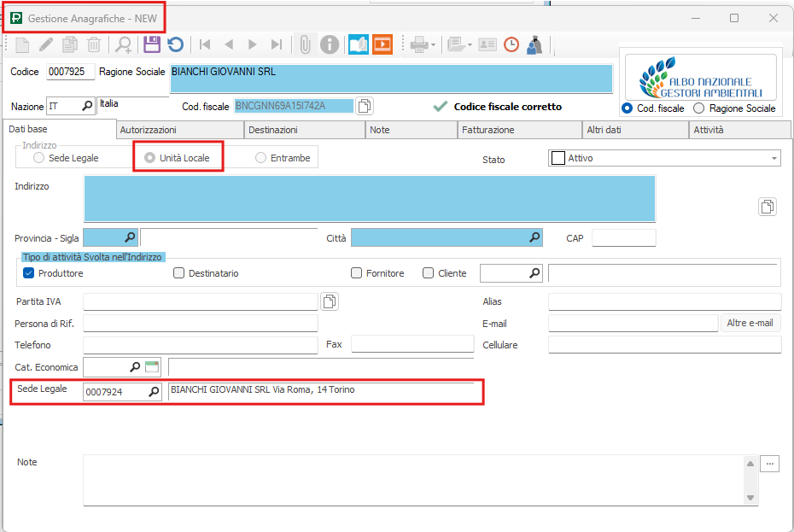Enable the Fornitore checkbox

click(357, 273)
